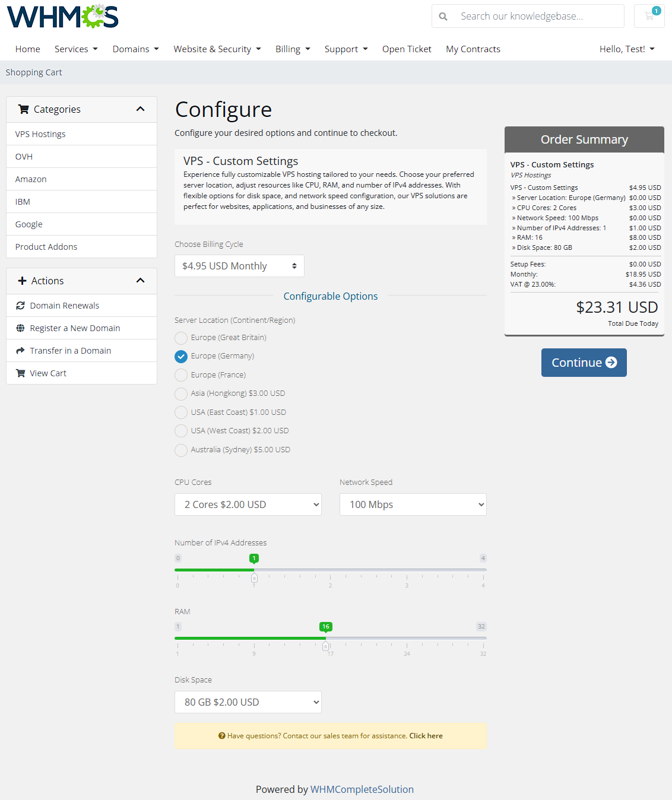
Task: Click the WHMCS logo
Action: point(62,16)
